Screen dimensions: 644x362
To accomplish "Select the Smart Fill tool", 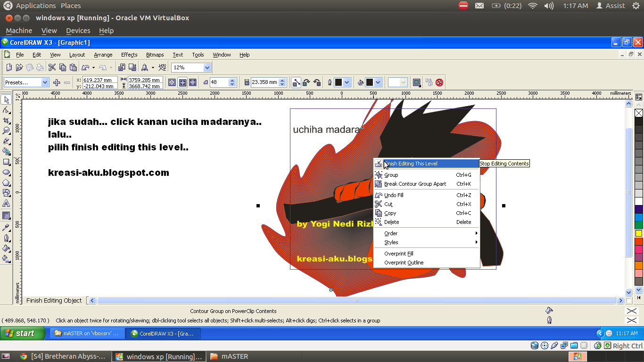I will (x=7, y=151).
